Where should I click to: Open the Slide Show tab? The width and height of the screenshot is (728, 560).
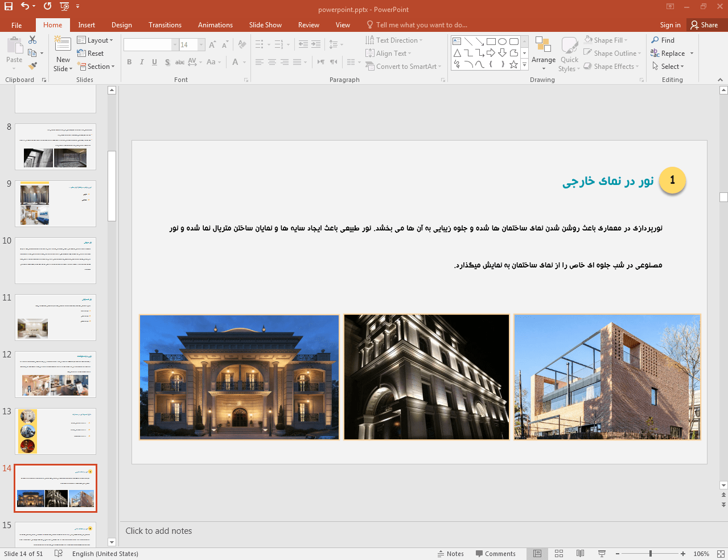coord(265,24)
